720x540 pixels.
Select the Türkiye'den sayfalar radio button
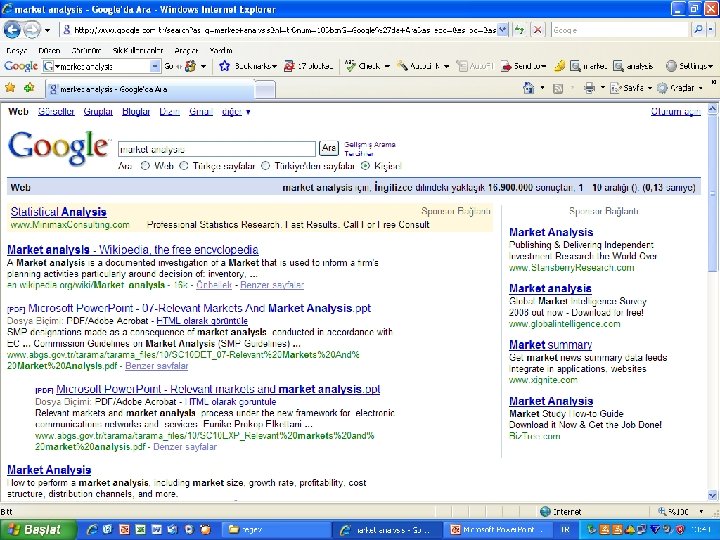click(x=265, y=166)
